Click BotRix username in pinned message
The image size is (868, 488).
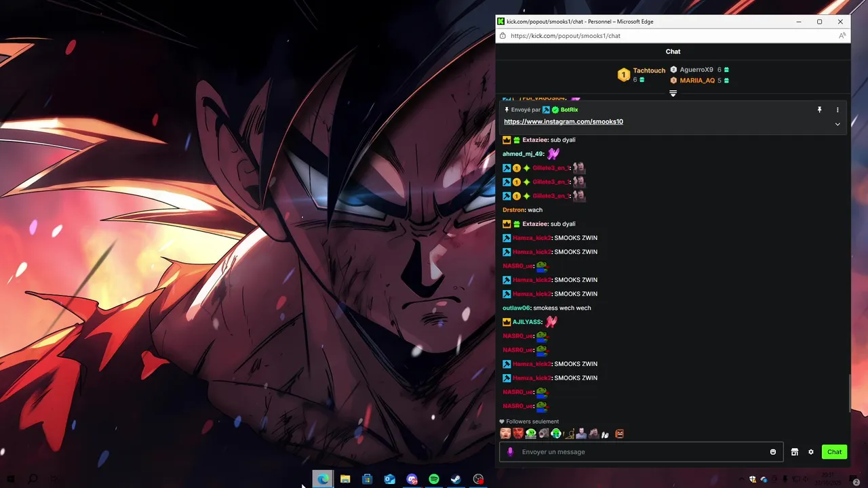click(x=569, y=110)
